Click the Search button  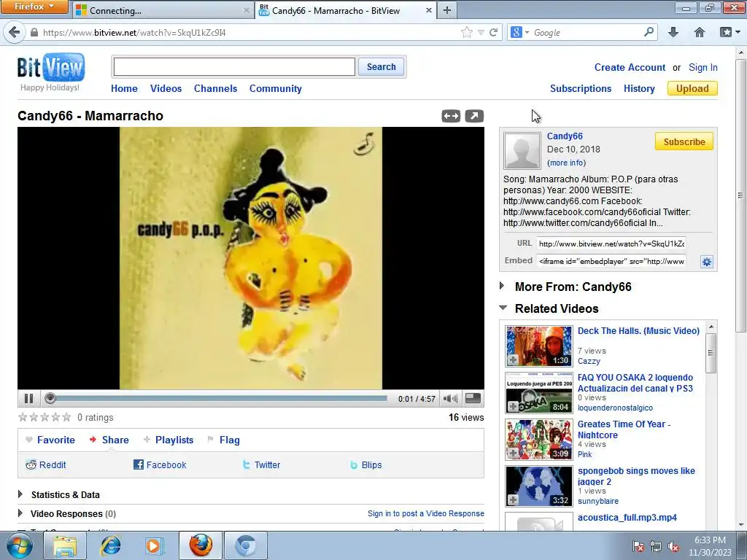(x=381, y=66)
